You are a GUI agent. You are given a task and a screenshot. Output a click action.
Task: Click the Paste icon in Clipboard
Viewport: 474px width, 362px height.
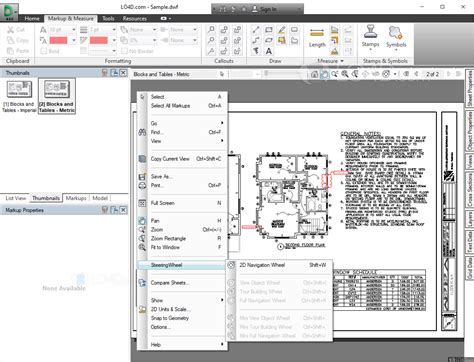11,51
